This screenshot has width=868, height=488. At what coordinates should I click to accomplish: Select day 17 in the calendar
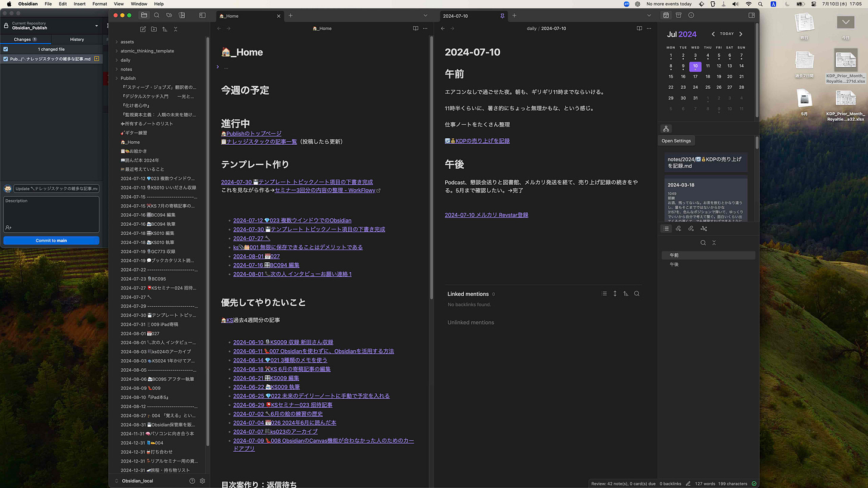[x=695, y=76]
